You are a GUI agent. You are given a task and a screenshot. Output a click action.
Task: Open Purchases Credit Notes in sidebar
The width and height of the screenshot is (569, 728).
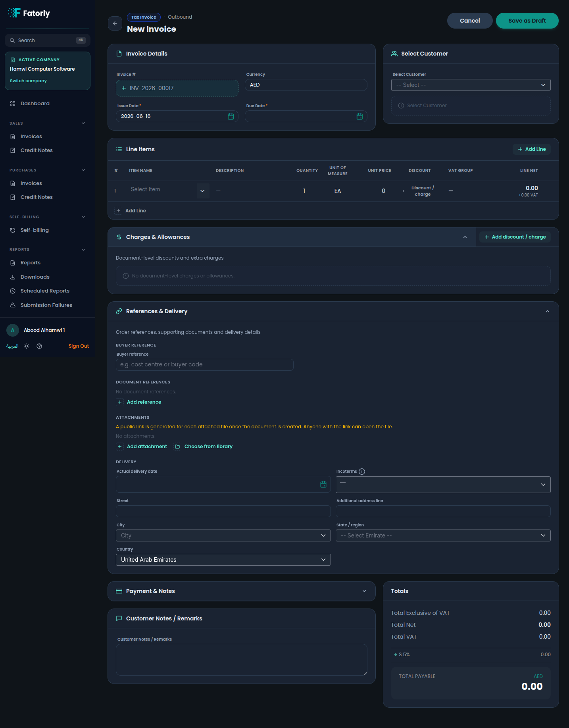pos(47,197)
